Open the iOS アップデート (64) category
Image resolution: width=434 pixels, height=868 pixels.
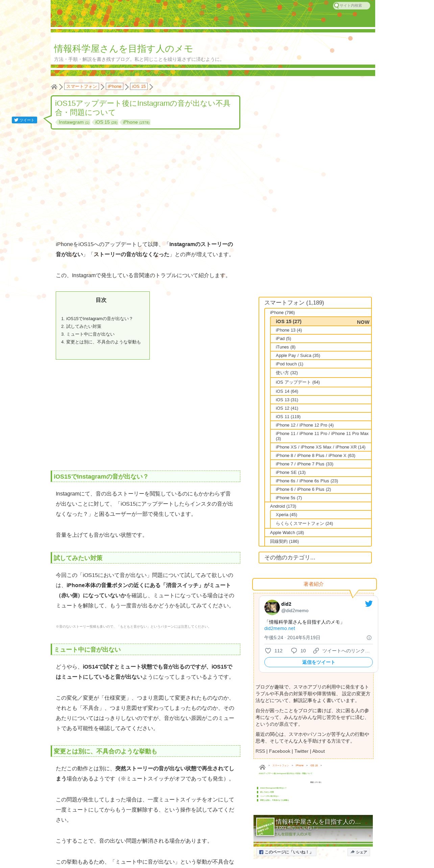[321, 382]
